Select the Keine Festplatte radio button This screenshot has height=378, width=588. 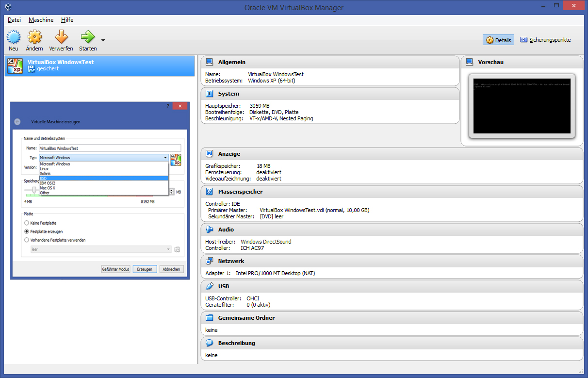click(x=27, y=223)
